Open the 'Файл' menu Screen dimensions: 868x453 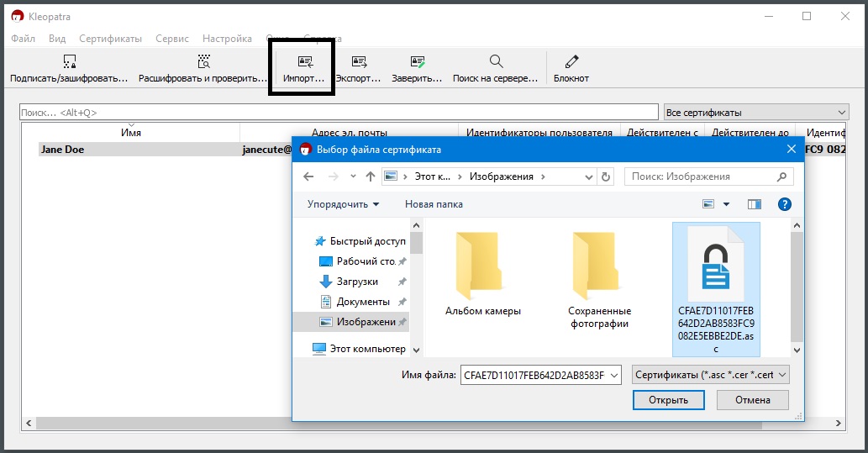click(23, 39)
